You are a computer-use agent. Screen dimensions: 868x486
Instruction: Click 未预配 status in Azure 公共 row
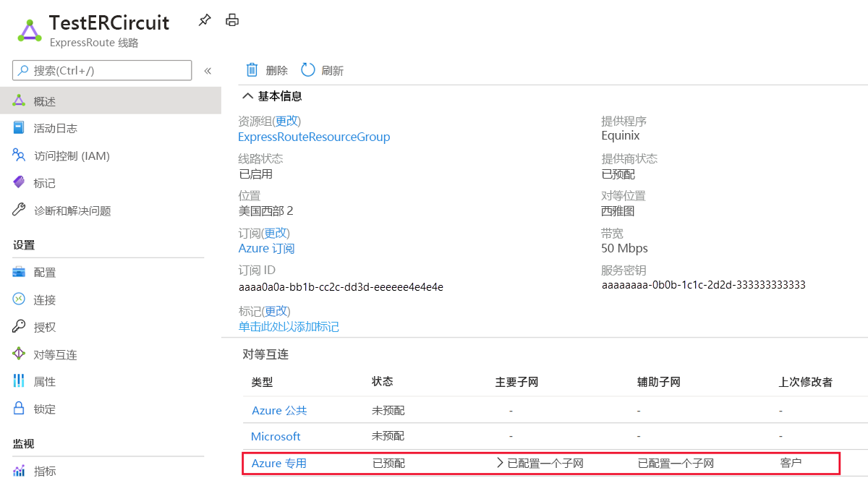tap(388, 411)
